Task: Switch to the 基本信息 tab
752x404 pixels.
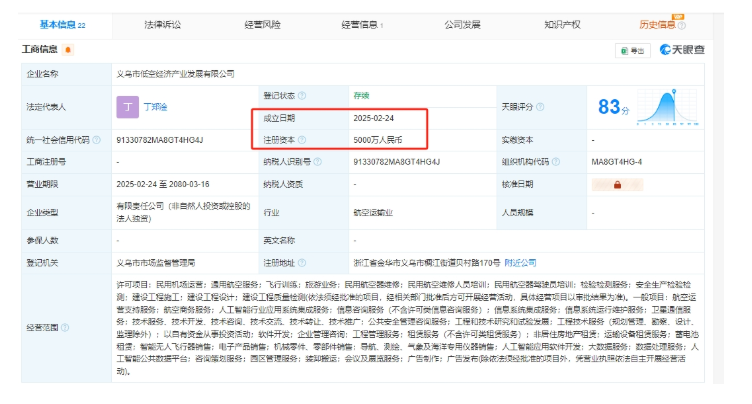Action: point(62,23)
